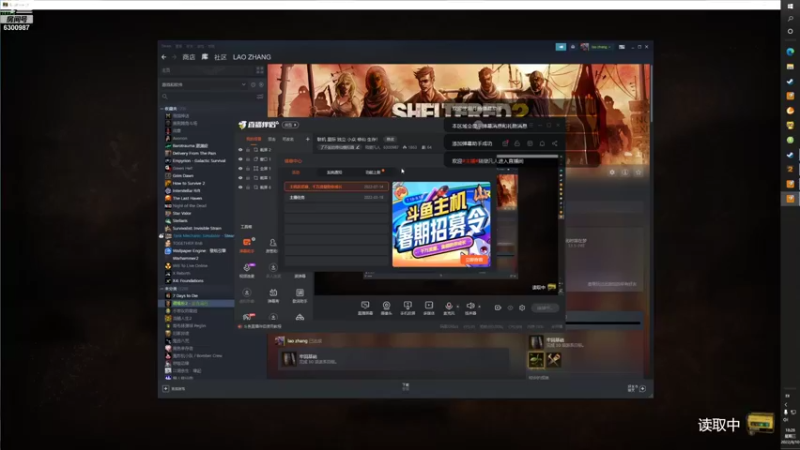Viewport: 800px width, 450px height.
Task: Click the share icon in danmaku panel
Action: click(x=555, y=144)
